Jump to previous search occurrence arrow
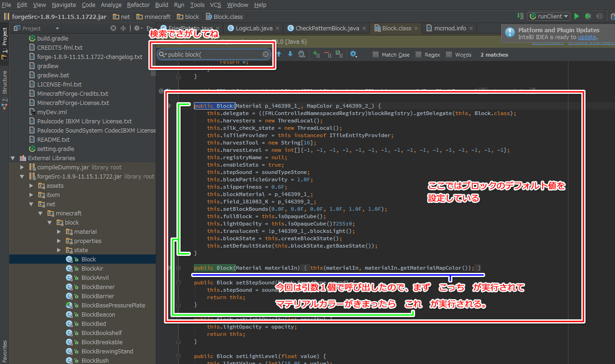This screenshot has width=615, height=364. tap(279, 54)
